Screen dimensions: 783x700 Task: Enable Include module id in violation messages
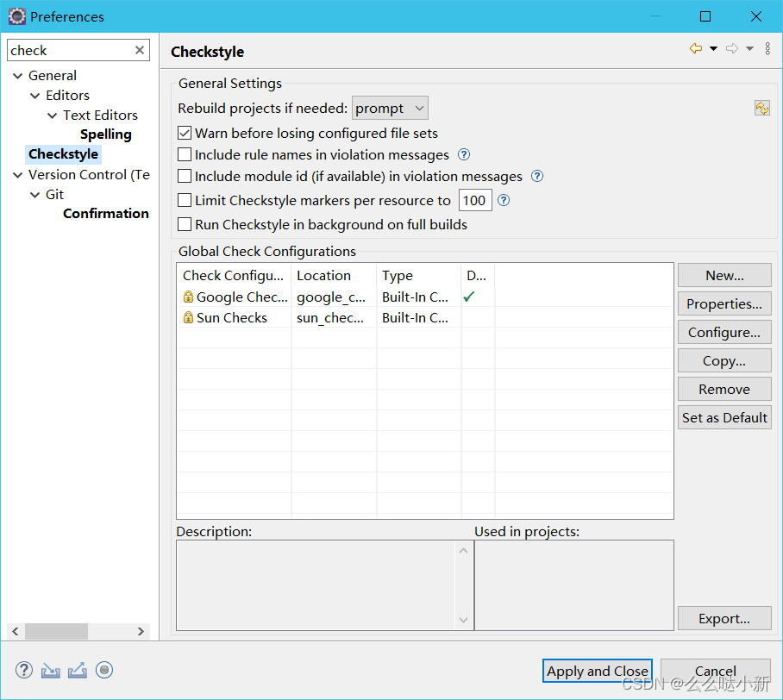coord(185,176)
